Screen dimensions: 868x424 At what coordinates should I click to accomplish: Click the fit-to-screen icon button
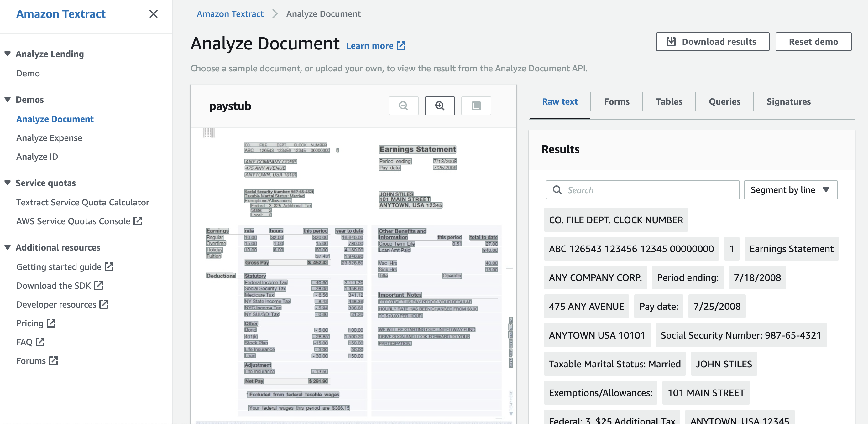476,106
